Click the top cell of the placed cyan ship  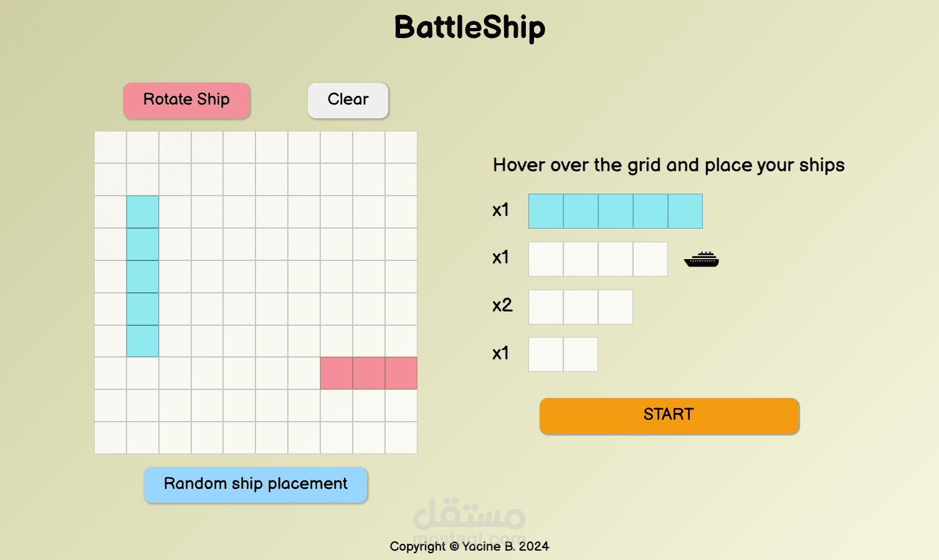click(x=143, y=212)
